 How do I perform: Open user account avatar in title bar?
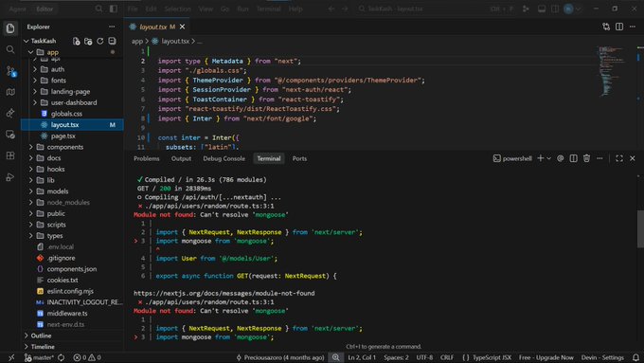coord(568,9)
